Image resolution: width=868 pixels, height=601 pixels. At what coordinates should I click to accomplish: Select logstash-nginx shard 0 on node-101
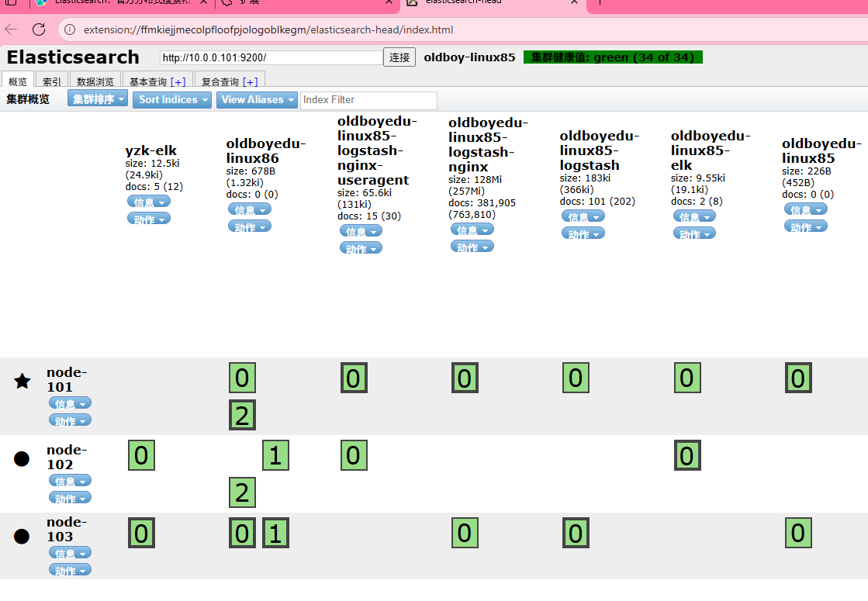465,378
